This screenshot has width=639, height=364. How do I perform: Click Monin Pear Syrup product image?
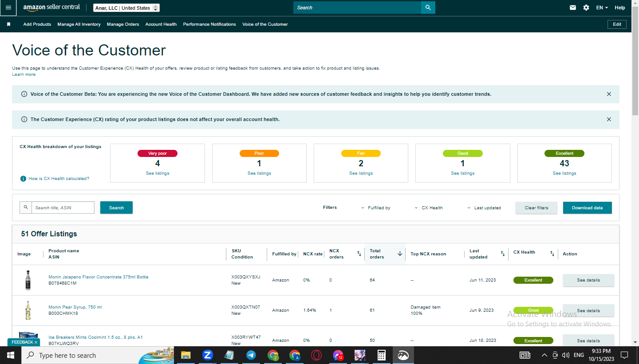(28, 310)
